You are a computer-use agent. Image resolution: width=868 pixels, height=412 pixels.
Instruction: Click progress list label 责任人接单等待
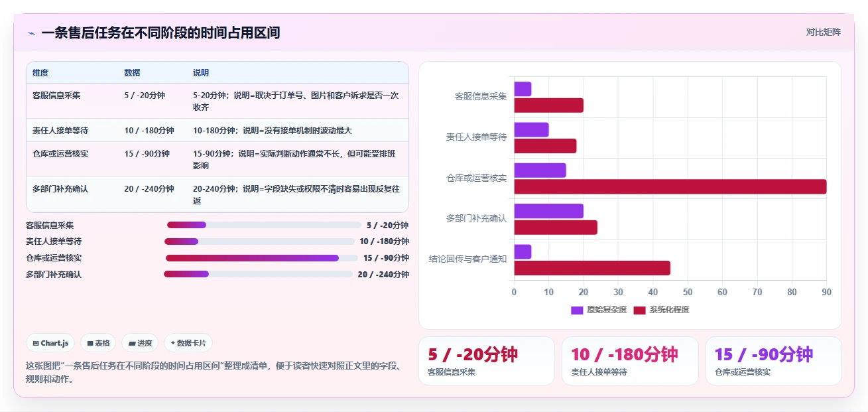point(54,241)
